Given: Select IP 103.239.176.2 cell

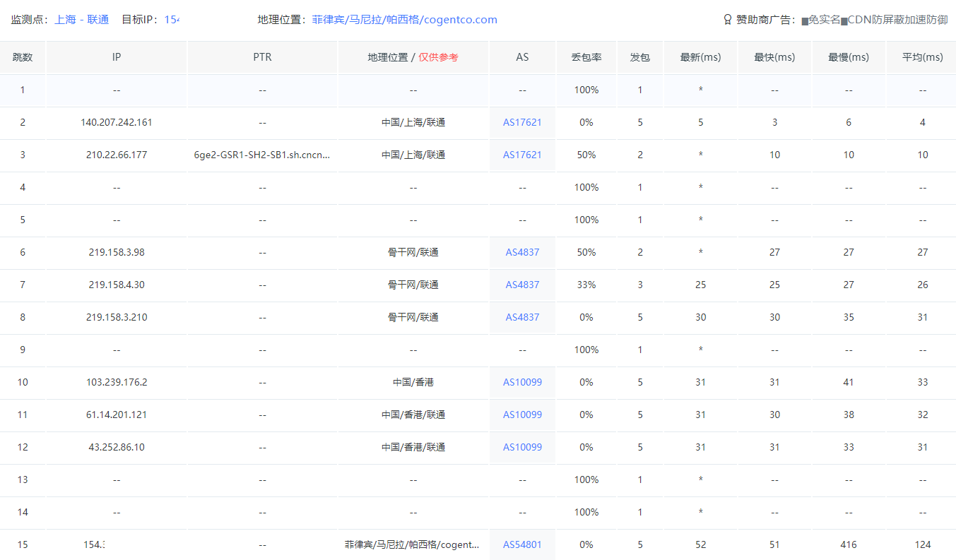Looking at the screenshot, I should pos(117,382).
